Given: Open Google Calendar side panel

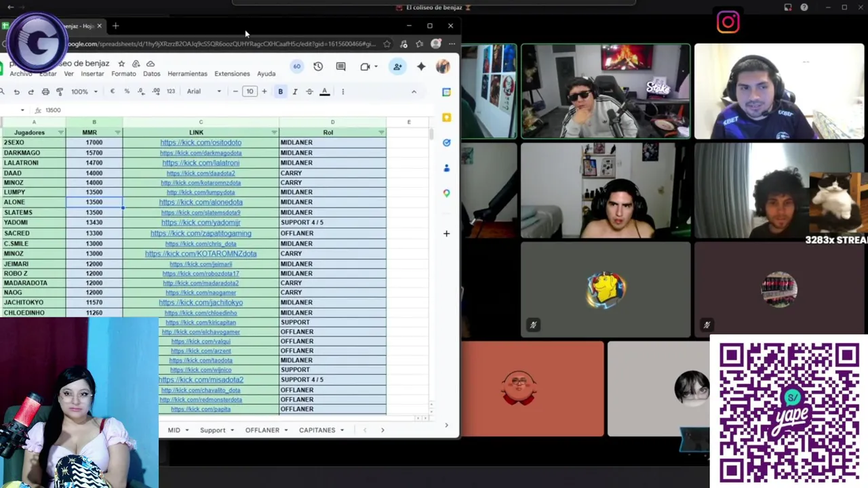Looking at the screenshot, I should (x=446, y=92).
